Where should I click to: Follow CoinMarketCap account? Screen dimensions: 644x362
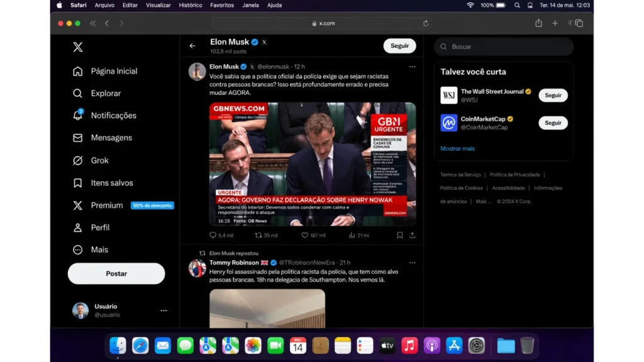point(553,123)
